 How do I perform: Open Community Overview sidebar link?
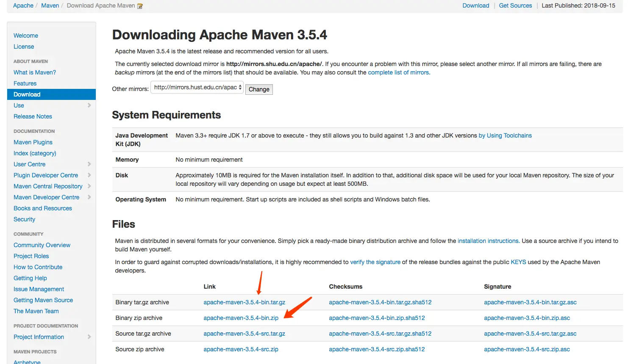[42, 245]
